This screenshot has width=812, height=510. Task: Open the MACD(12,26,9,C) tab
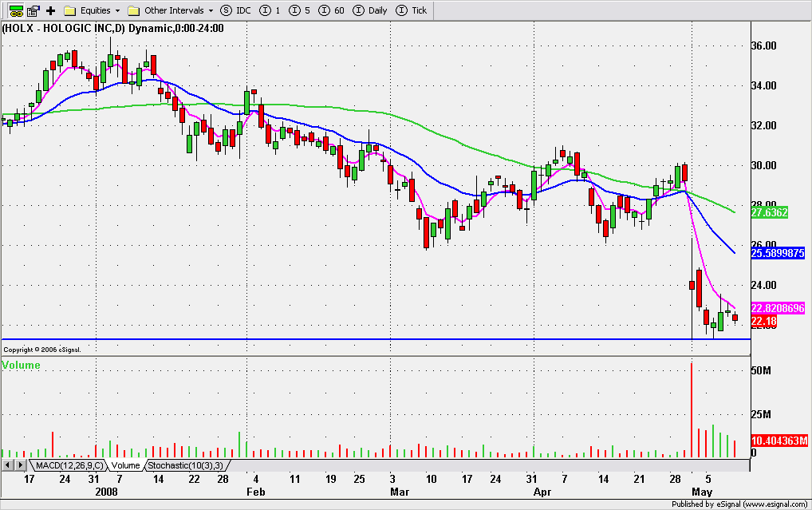click(69, 465)
